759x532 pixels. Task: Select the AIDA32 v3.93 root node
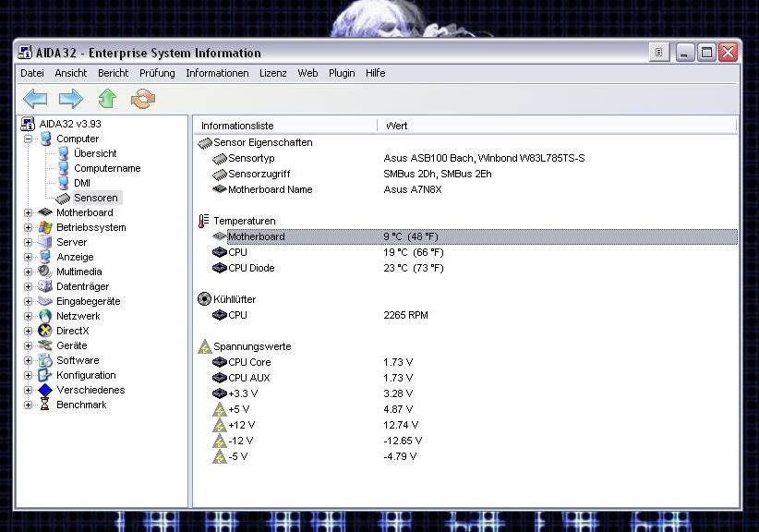coord(70,124)
